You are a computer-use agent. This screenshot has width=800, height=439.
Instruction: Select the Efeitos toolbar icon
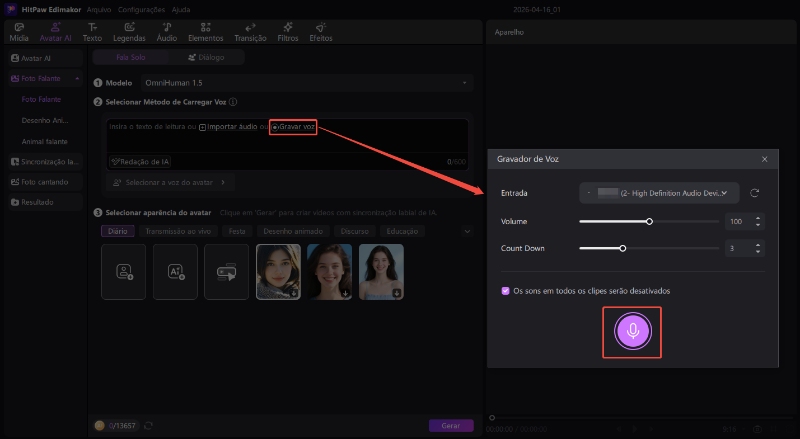321,32
